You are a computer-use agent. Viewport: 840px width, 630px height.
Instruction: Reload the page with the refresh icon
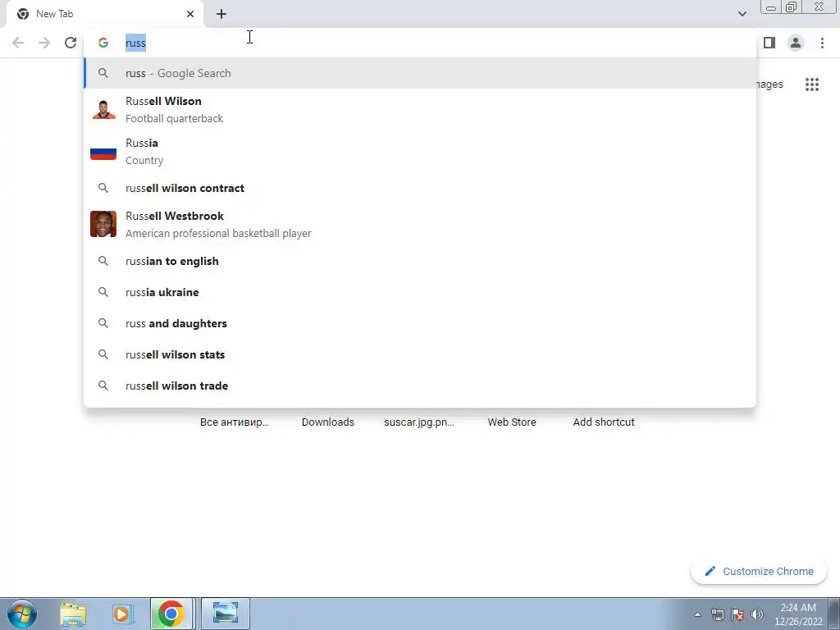click(x=71, y=43)
